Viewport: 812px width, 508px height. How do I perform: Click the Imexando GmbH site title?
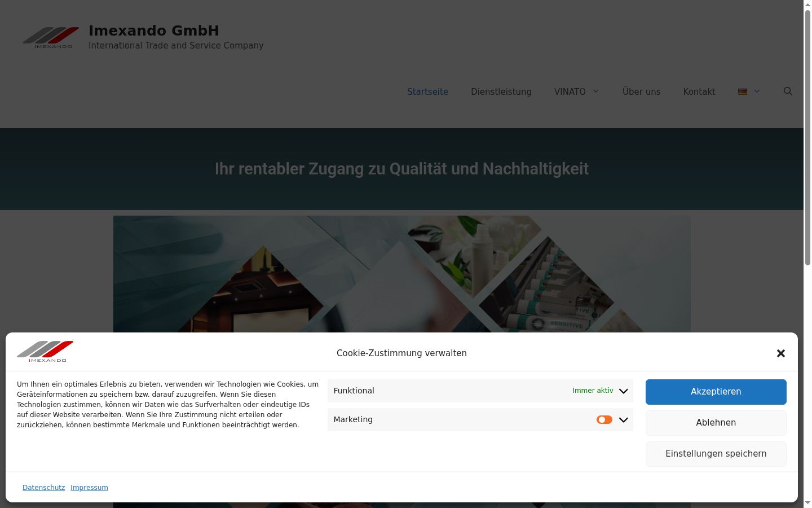tap(154, 30)
